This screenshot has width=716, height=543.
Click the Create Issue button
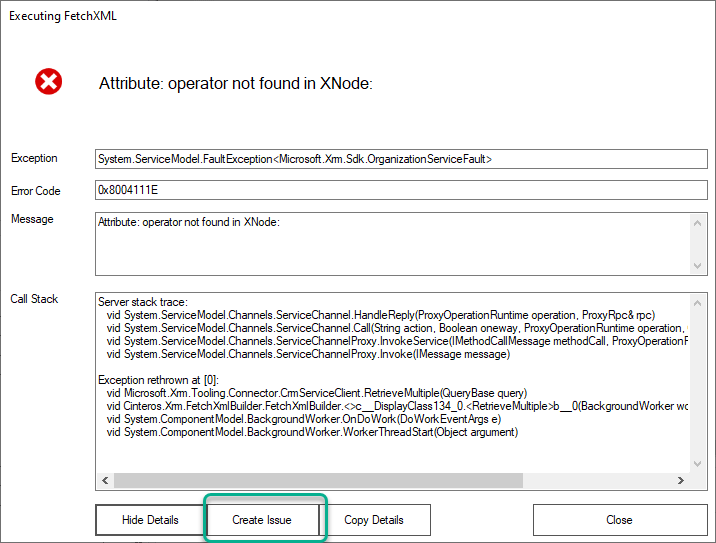pyautogui.click(x=262, y=520)
